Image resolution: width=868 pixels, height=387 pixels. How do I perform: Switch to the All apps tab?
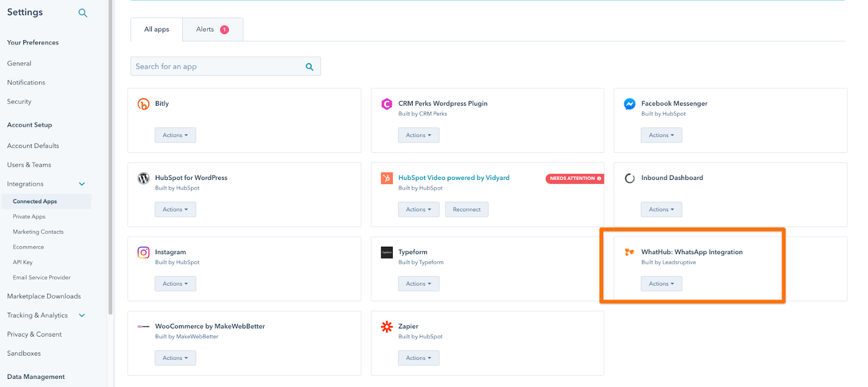(x=157, y=29)
